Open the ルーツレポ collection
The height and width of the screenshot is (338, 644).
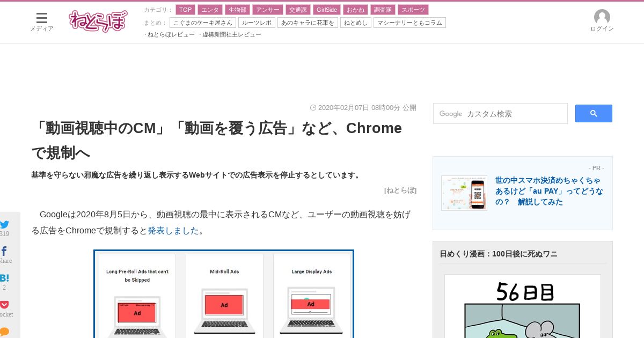(257, 23)
